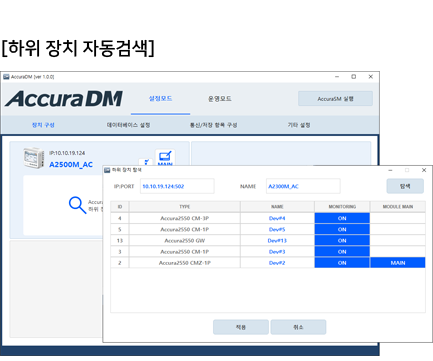Toggle the MONITORING ON cell for Dev#13
The width and height of the screenshot is (433, 361).
(x=342, y=241)
